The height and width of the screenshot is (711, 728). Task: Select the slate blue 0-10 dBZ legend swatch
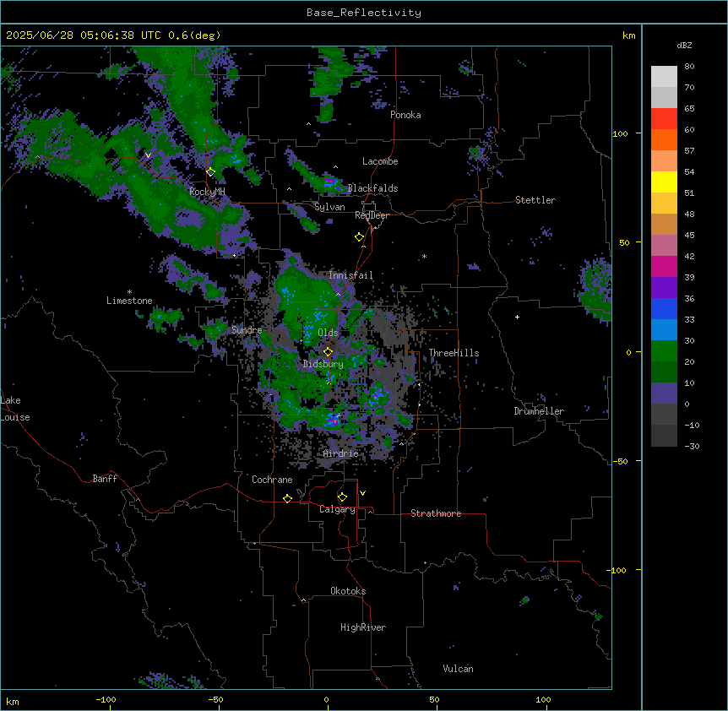(x=664, y=393)
